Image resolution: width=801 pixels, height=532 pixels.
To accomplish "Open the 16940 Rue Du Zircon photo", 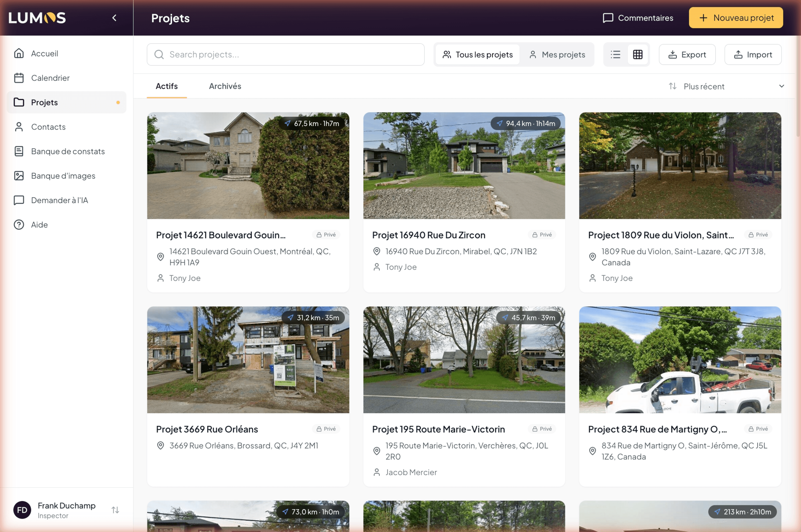I will click(x=464, y=166).
